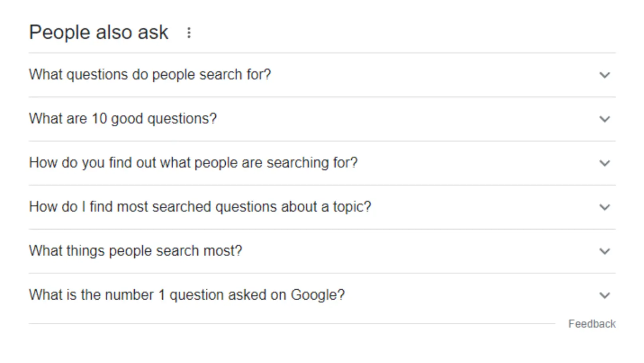
Task: Select the "What things people search most?" row
Action: point(135,251)
